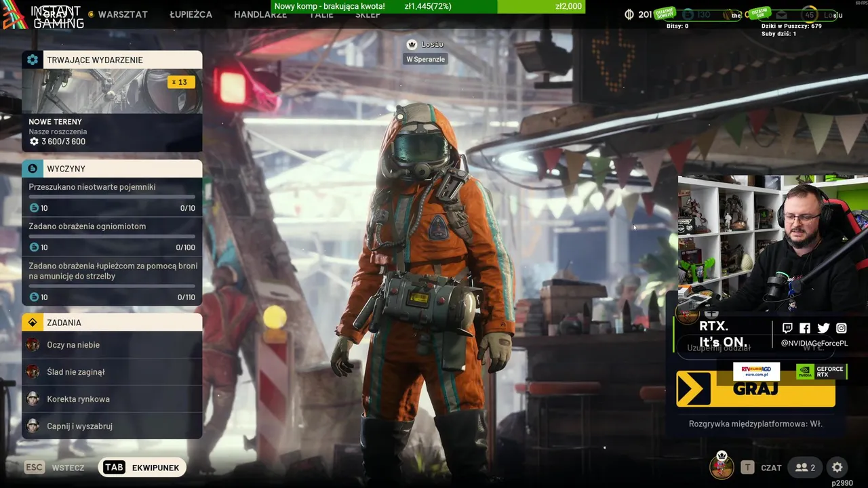Screen dimensions: 868x488
Task: Open the TALIE tab
Action: [x=321, y=14]
